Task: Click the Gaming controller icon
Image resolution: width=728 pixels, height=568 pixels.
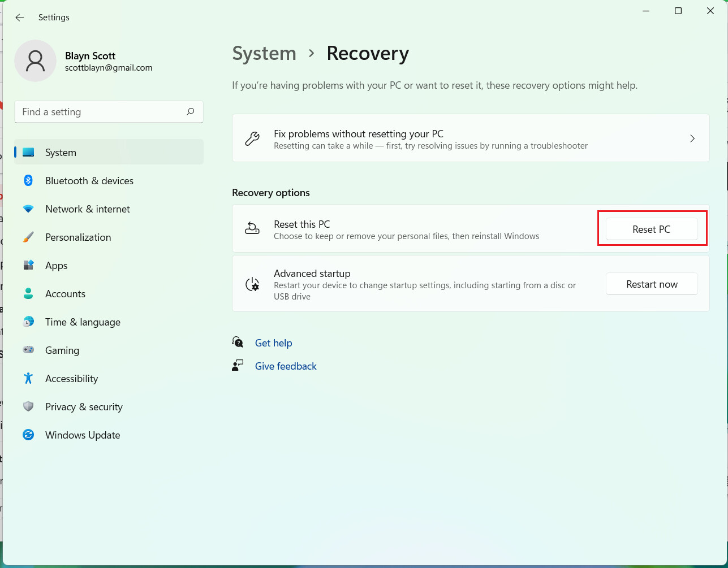Action: [x=28, y=350]
